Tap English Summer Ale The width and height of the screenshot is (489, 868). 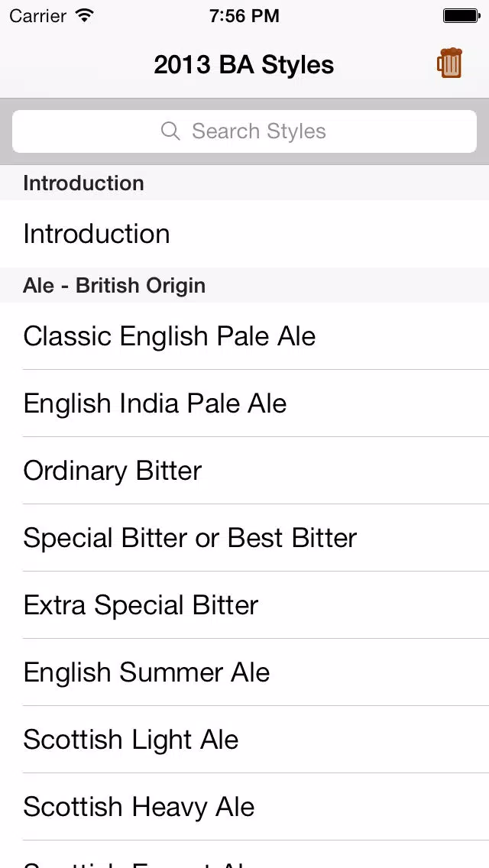(244, 672)
